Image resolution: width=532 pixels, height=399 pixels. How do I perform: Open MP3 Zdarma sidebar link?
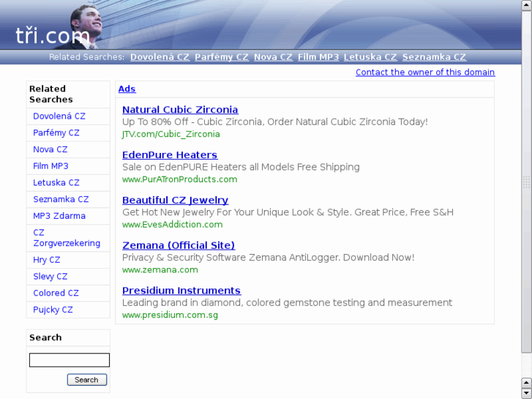(x=59, y=216)
